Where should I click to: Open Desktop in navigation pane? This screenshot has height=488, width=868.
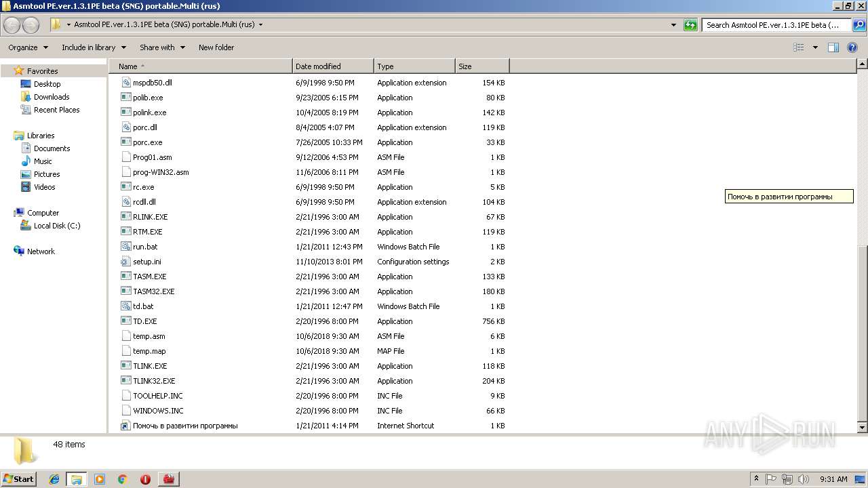[47, 84]
